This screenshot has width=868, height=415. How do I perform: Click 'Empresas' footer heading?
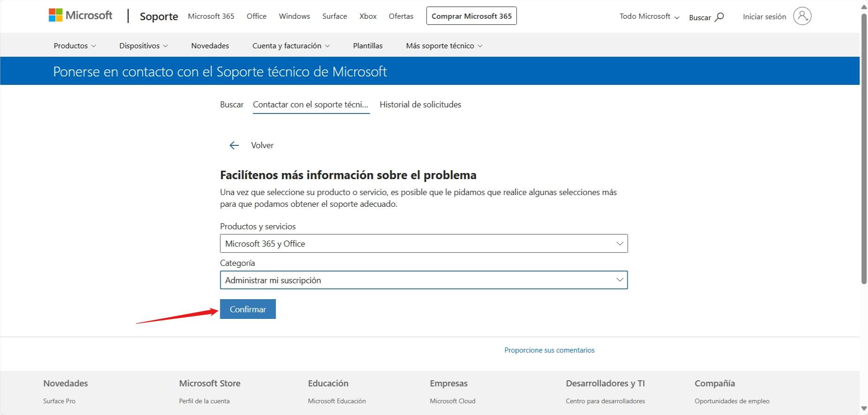[449, 383]
